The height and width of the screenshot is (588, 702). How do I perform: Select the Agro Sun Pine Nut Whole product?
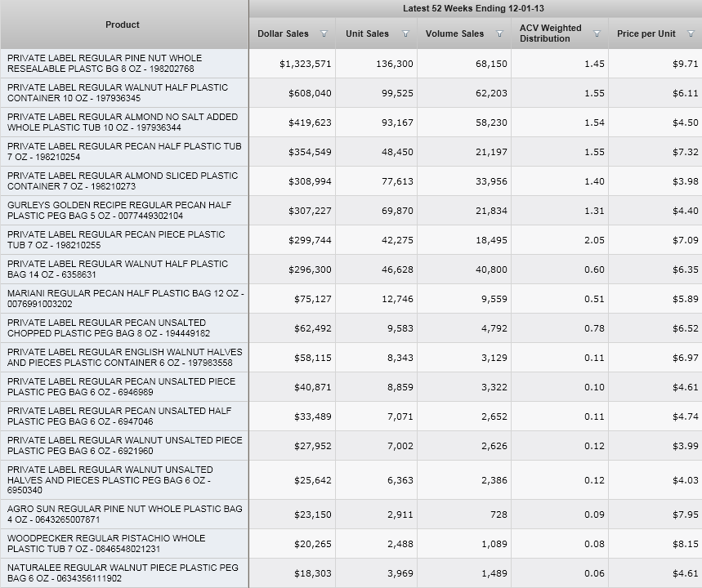124,514
